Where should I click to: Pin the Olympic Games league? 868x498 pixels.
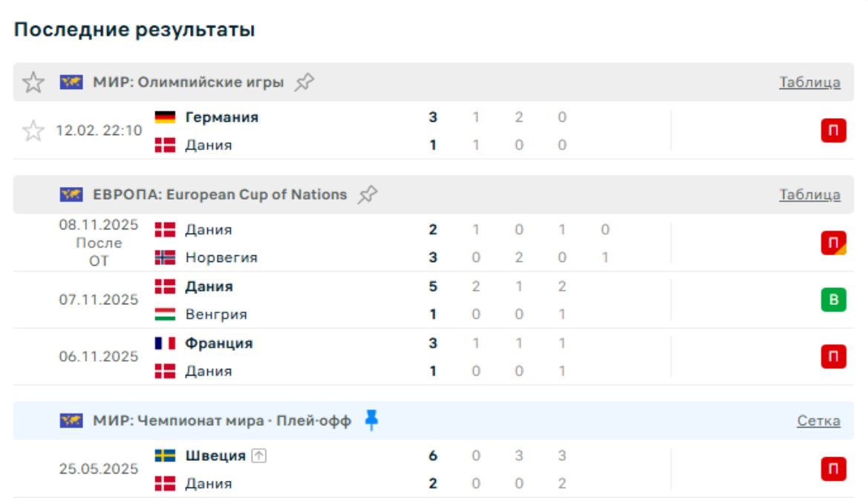tap(304, 82)
